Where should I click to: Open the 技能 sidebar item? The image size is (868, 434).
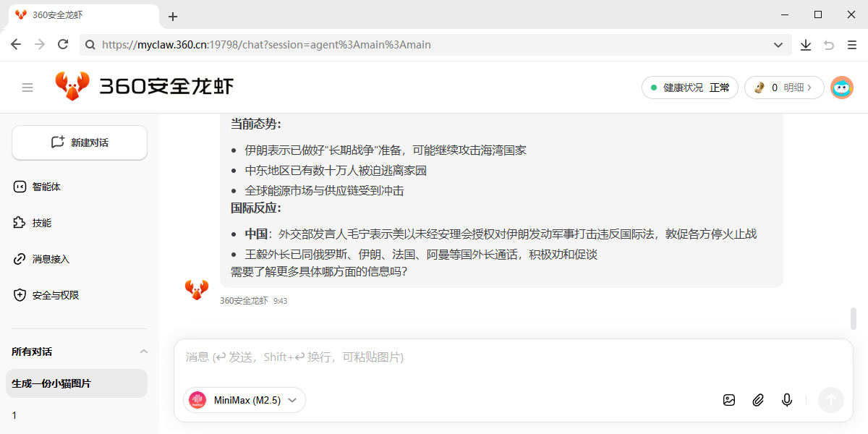(x=41, y=223)
